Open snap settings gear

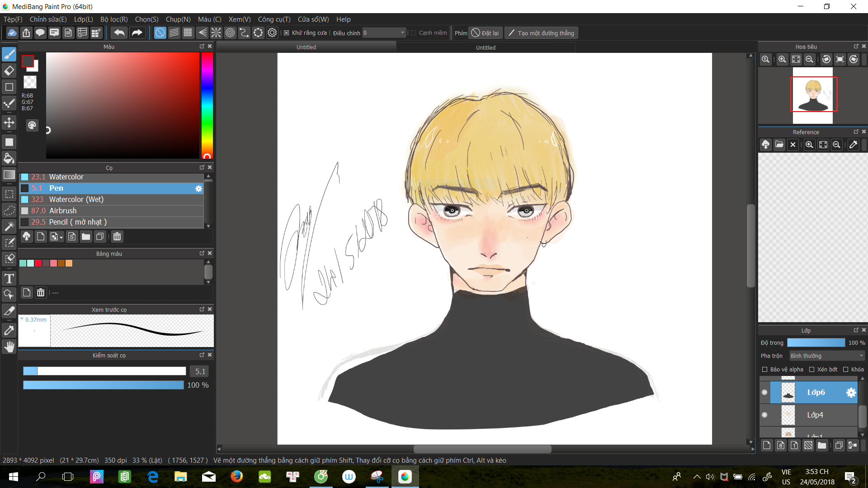(x=272, y=33)
